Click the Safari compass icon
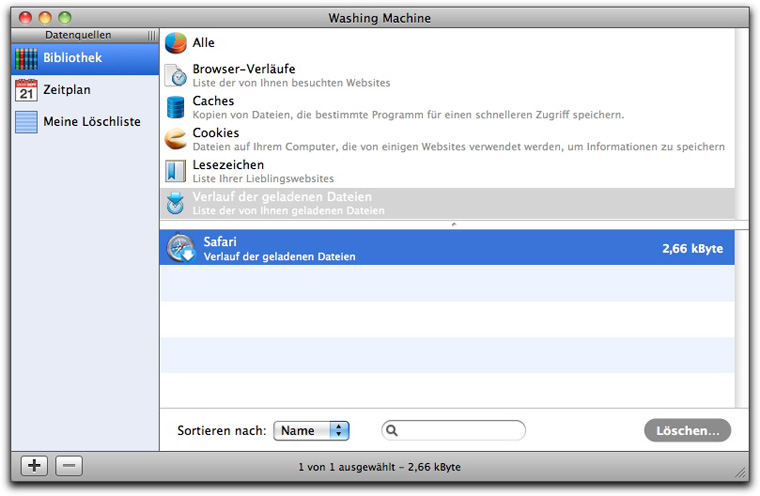The image size is (760, 496). click(181, 248)
